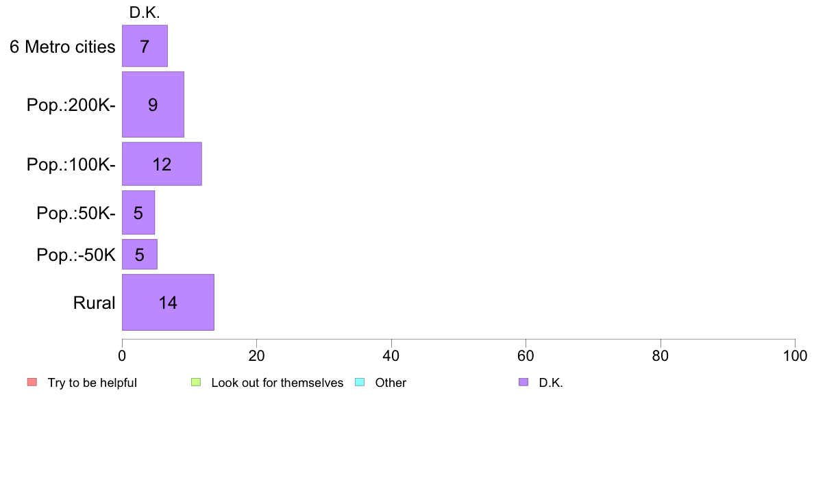Click the green Look out for themselves swatch
The height and width of the screenshot is (504, 814).
tap(196, 382)
